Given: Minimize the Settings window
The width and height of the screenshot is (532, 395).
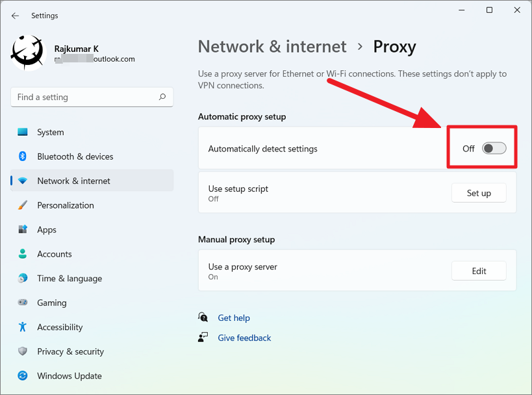Looking at the screenshot, I should pyautogui.click(x=461, y=10).
